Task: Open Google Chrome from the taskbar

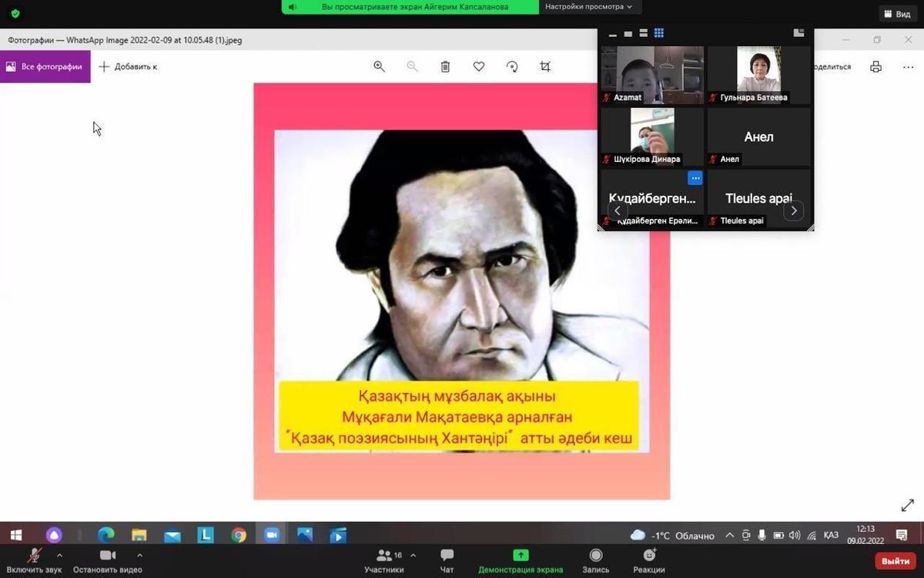Action: tap(239, 535)
